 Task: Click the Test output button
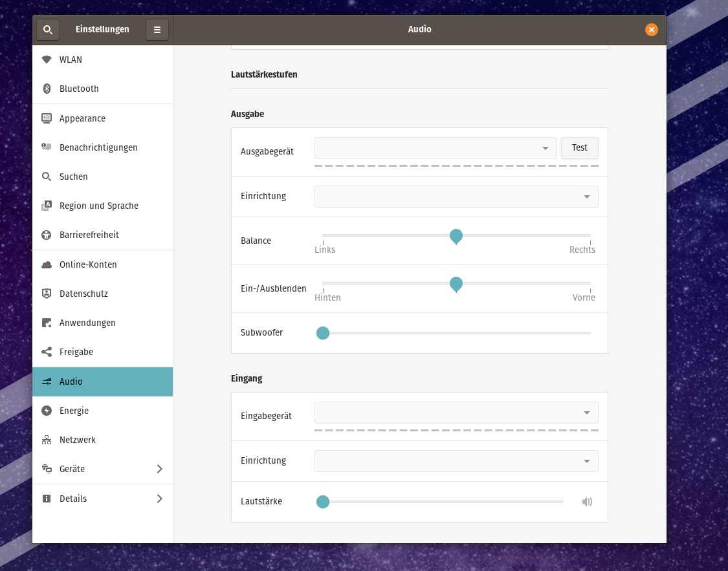pos(579,148)
